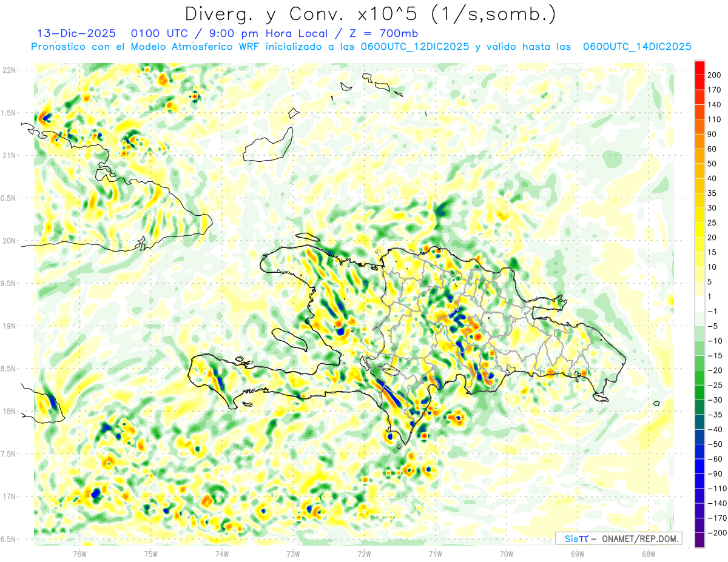Image resolution: width=728 pixels, height=562 pixels.
Task: Click latitude axis label '0.5N'
Action: coord(9,198)
